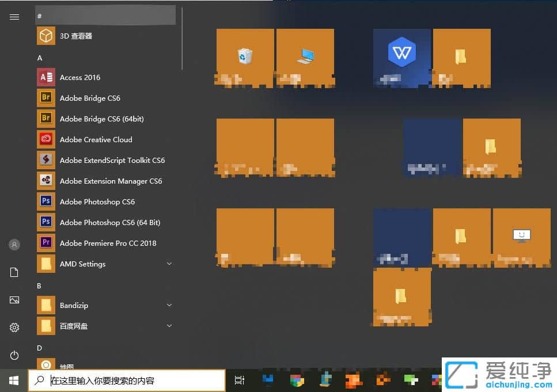Click the WPS Office tile
This screenshot has width=557, height=392.
pos(401,58)
